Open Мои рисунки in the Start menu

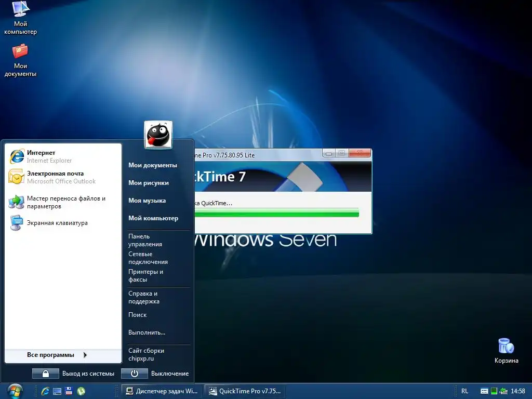coord(149,183)
